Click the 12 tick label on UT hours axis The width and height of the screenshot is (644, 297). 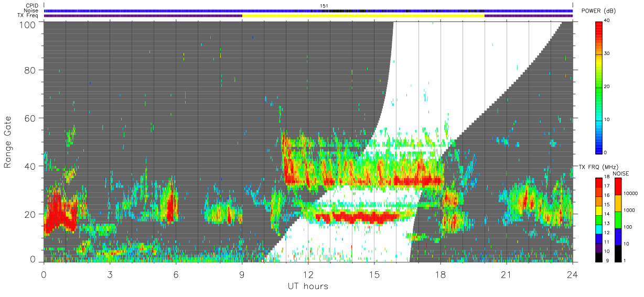tap(308, 274)
